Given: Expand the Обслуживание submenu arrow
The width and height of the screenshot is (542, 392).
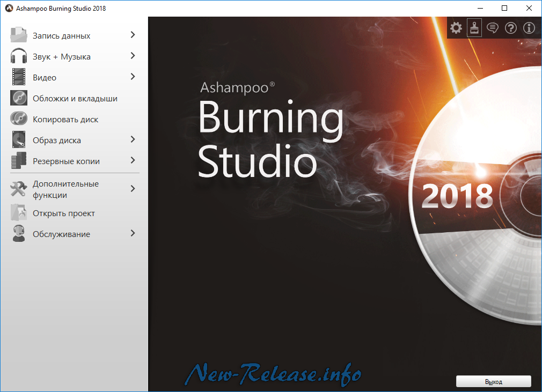Looking at the screenshot, I should click(x=133, y=233).
